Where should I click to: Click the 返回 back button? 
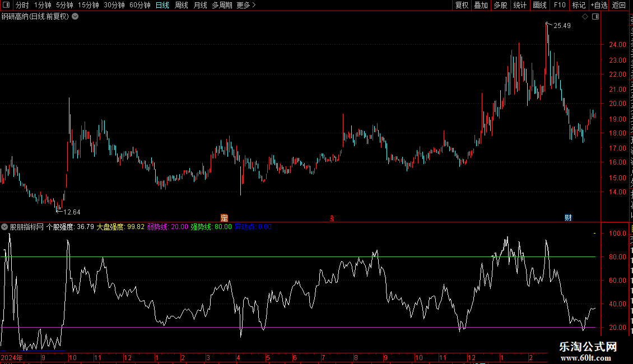pyautogui.click(x=619, y=5)
